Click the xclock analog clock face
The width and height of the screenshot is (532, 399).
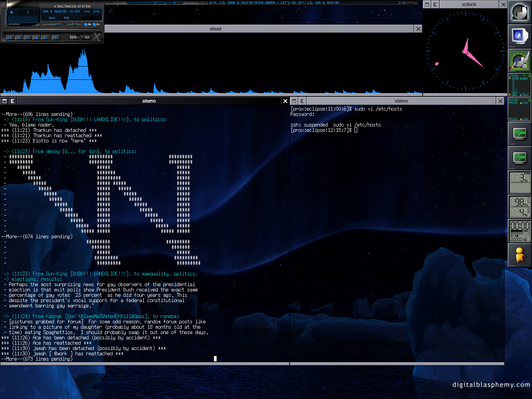pyautogui.click(x=465, y=51)
